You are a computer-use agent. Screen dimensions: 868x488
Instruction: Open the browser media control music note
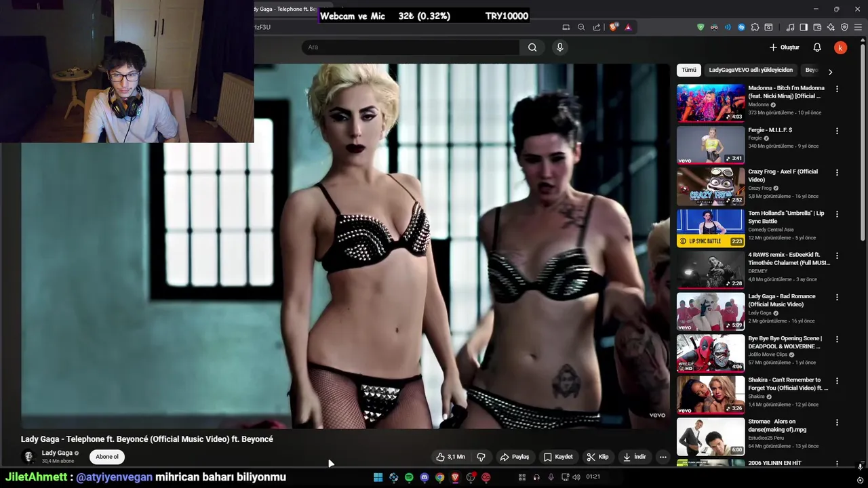pos(790,27)
